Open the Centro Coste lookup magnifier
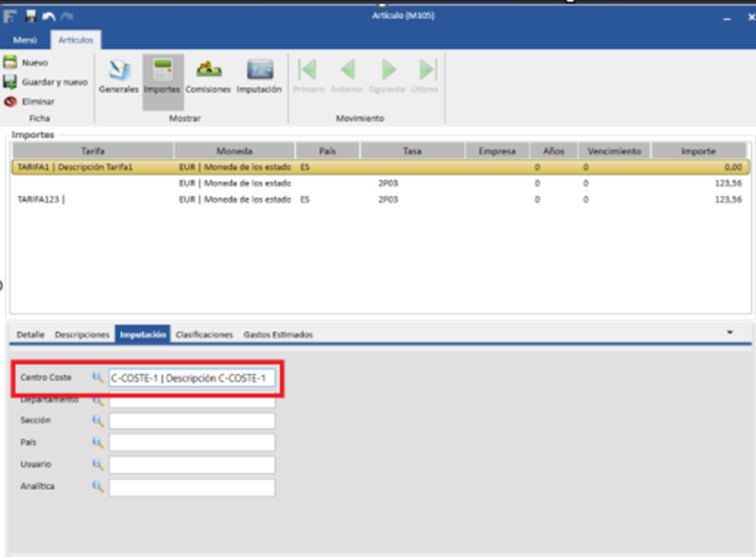This screenshot has width=756, height=557. [98, 377]
